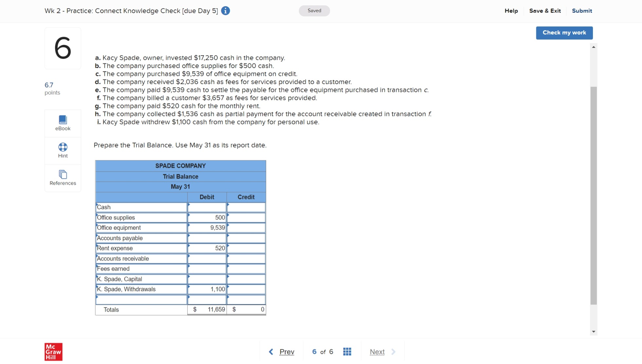Click the Submit link
The width and height of the screenshot is (642, 364).
(582, 10)
